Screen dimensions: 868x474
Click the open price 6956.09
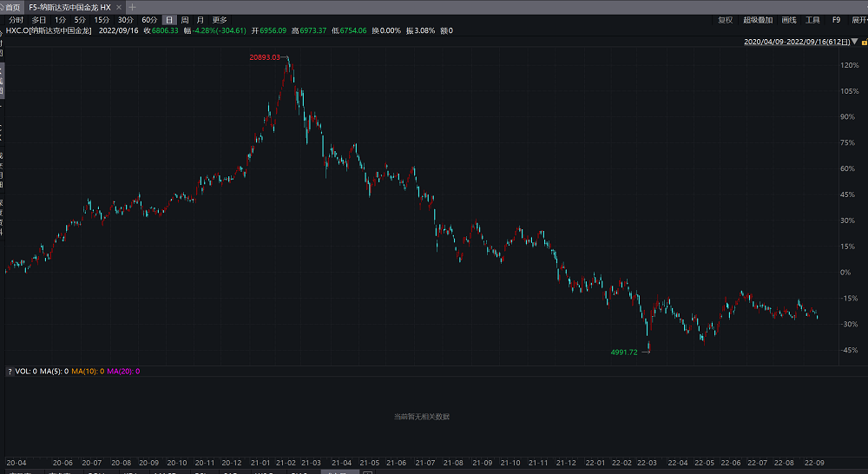tap(273, 30)
